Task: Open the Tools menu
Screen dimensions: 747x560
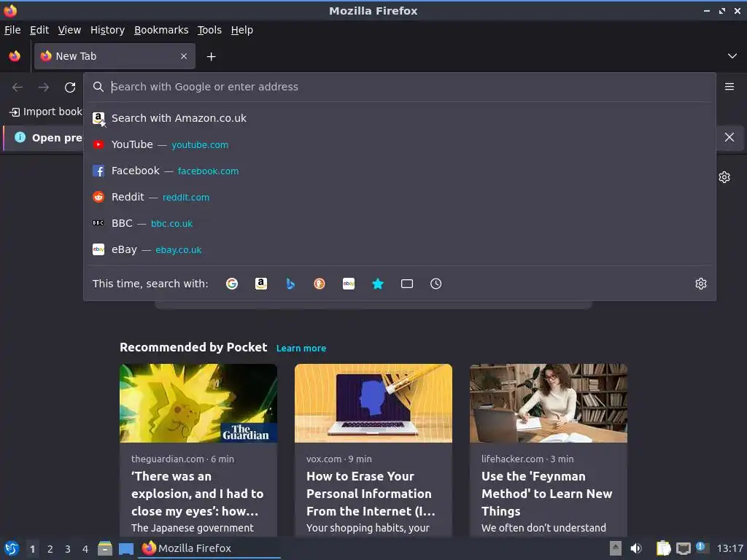Action: (x=209, y=30)
